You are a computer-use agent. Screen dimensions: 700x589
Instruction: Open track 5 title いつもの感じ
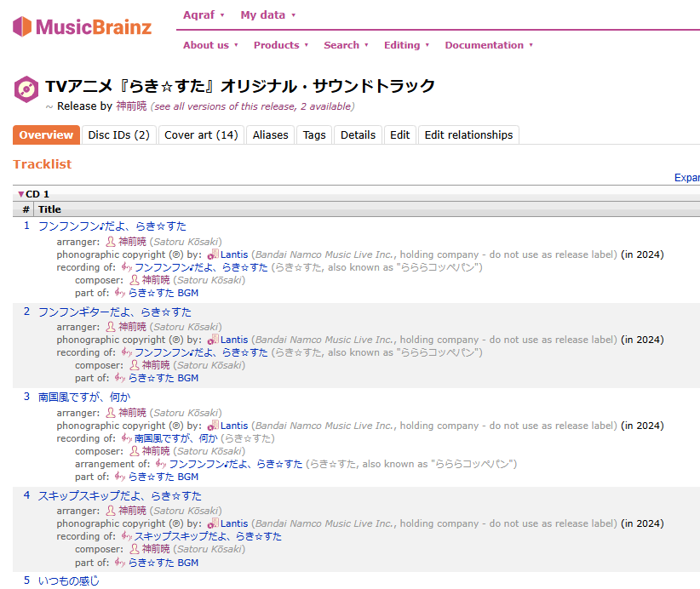pyautogui.click(x=69, y=580)
